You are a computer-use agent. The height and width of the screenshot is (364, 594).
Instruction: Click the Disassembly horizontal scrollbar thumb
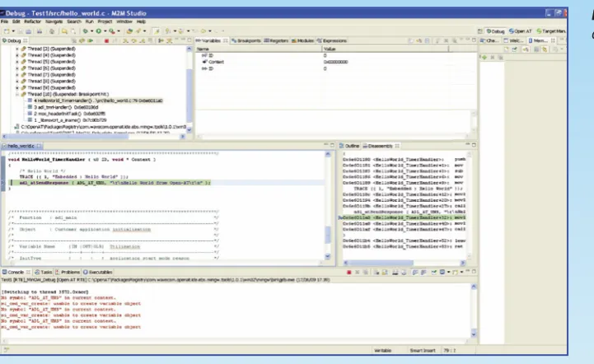(381, 263)
